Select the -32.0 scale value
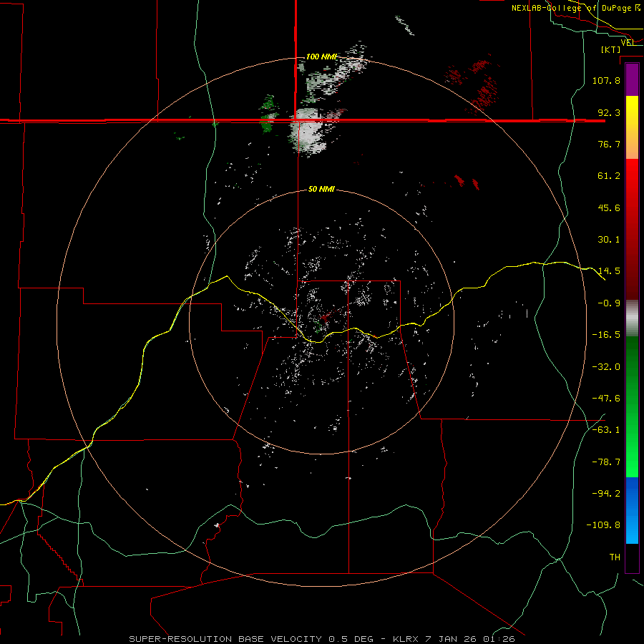The width and height of the screenshot is (644, 644). pos(606,366)
